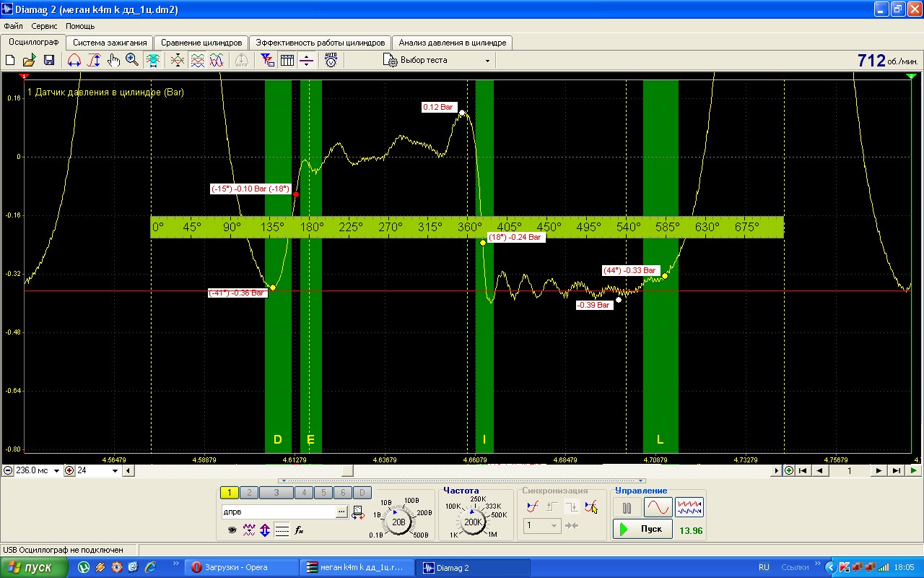Open the Загрузки - Opera taskbar window
Image resolution: width=924 pixels, height=578 pixels.
pos(241,567)
